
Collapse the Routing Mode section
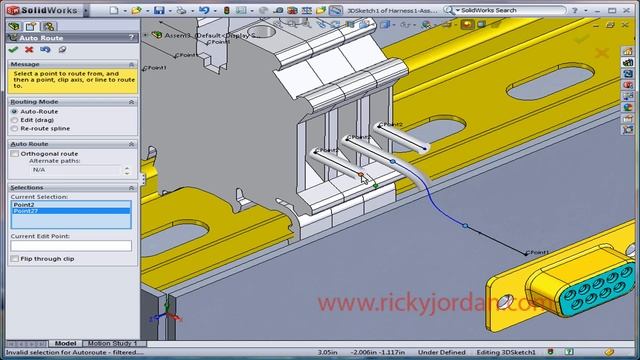click(131, 102)
